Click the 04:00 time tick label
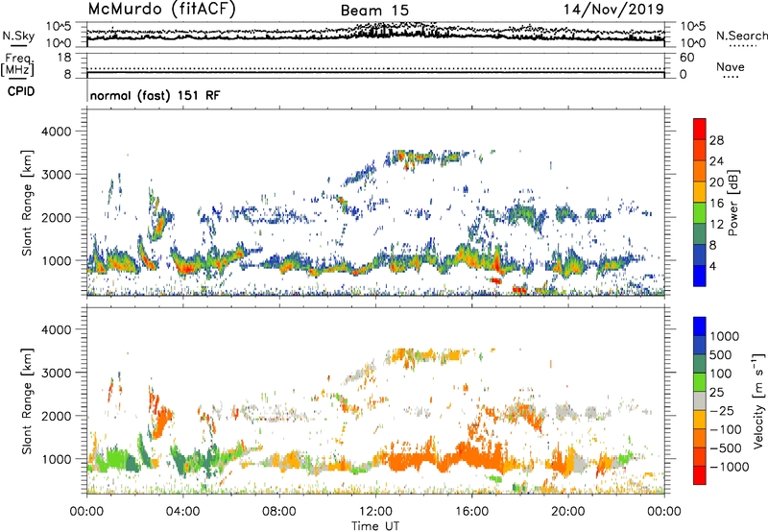 point(183,512)
